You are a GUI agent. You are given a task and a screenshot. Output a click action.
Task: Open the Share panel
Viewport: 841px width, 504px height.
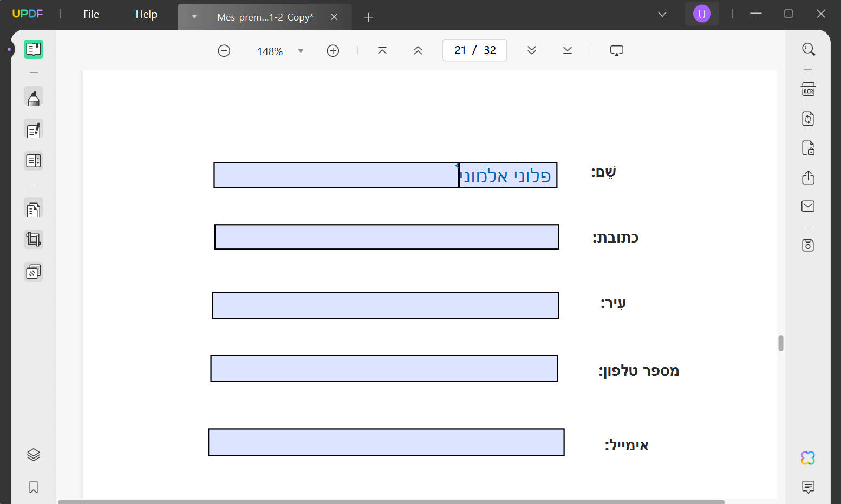click(808, 178)
